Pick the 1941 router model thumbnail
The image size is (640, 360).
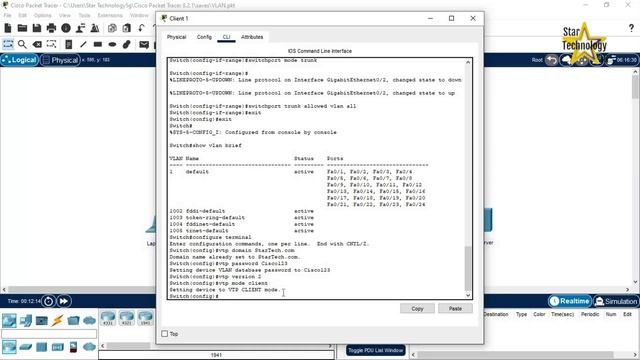[x=145, y=318]
